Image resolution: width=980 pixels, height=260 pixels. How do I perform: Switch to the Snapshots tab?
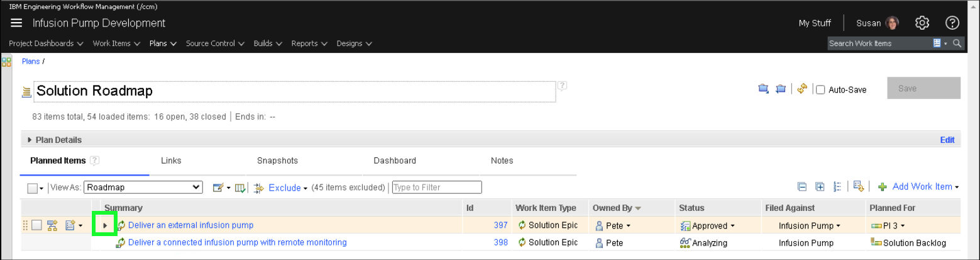point(277,161)
